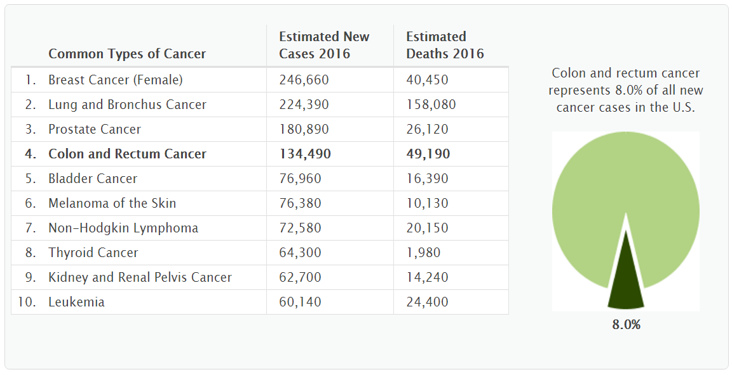This screenshot has height=375, width=732.
Task: Click the Breast Cancer (Female) row label
Action: [x=115, y=80]
